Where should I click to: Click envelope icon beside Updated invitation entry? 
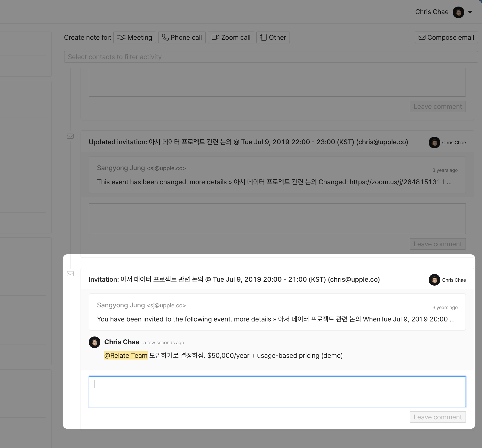[70, 136]
